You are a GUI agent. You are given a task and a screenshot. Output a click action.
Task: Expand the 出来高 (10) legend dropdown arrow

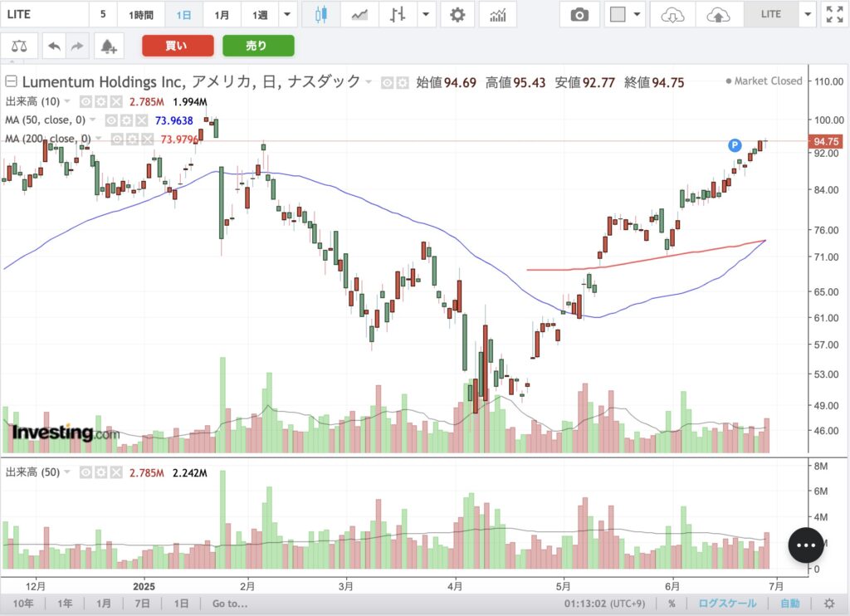[67, 101]
